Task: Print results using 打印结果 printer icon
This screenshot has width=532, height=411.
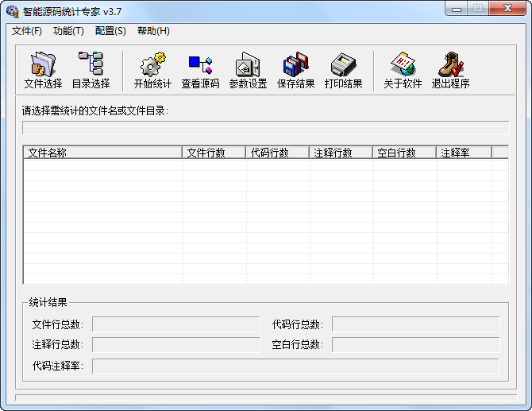Action: coord(343,71)
